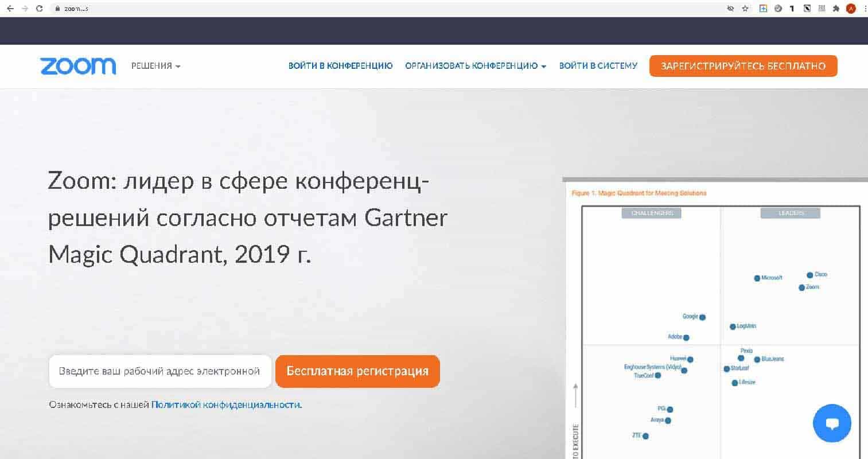Open the puzzle-piece Extensions menu
This screenshot has width=868, height=459.
(836, 9)
